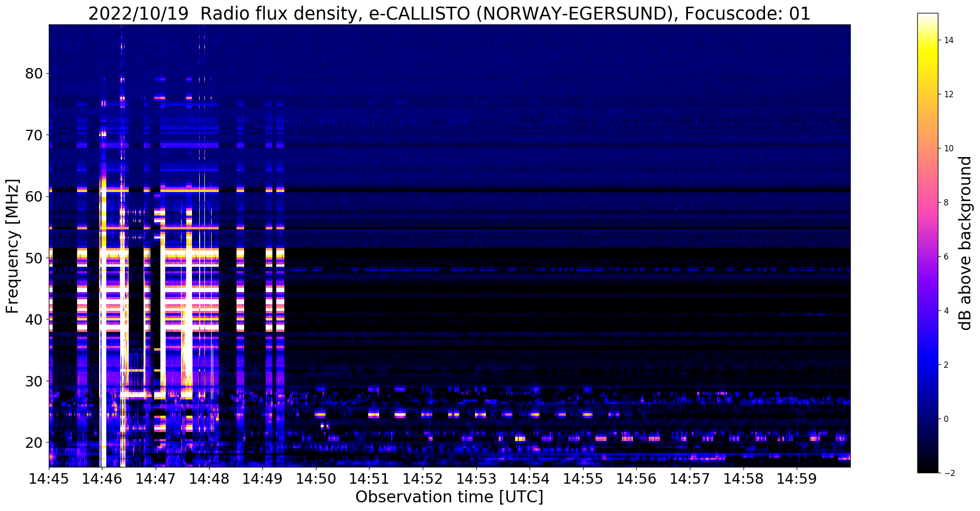Screen dimensions: 980x511
Task: Click the 60 MHz frequency tick label
Action: tap(34, 196)
